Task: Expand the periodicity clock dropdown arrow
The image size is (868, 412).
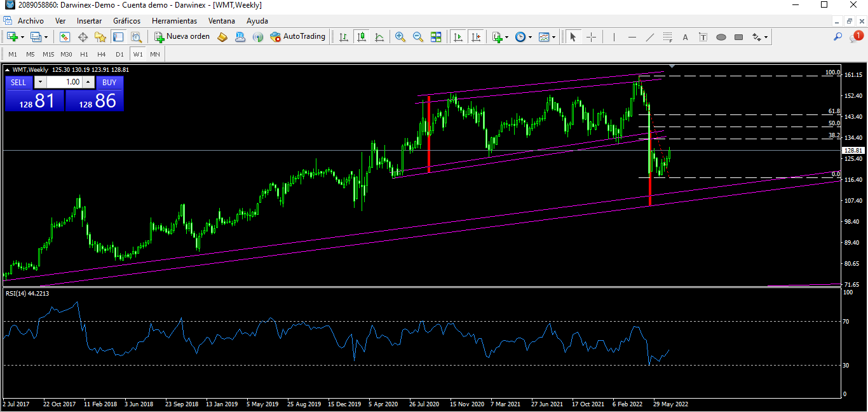Action: coord(531,37)
